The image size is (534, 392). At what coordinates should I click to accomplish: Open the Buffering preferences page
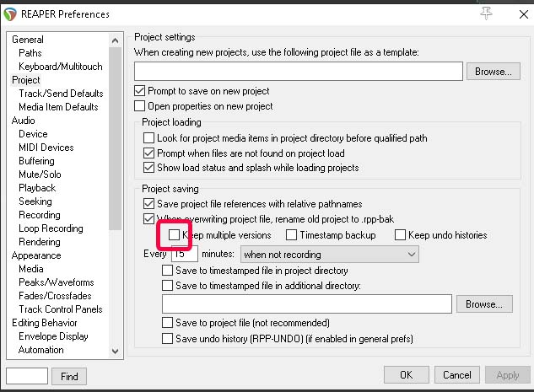point(36,161)
